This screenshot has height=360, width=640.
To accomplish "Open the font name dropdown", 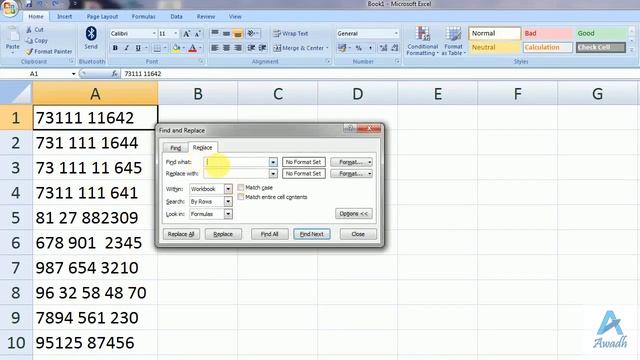I will [154, 33].
